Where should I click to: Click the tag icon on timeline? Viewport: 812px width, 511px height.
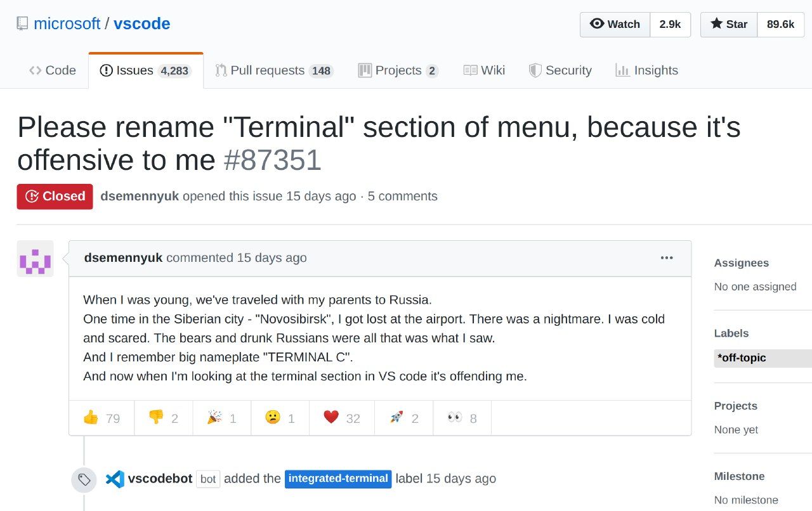84,481
